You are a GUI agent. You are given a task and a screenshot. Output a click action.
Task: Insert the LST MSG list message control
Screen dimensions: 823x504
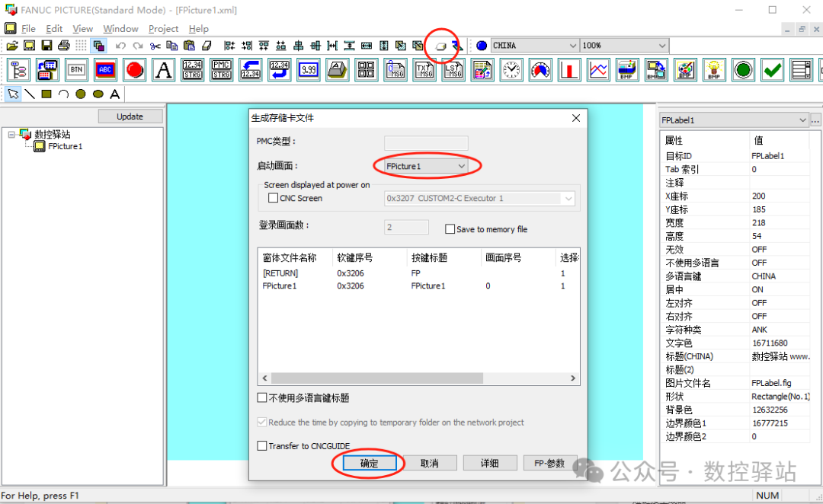click(453, 70)
